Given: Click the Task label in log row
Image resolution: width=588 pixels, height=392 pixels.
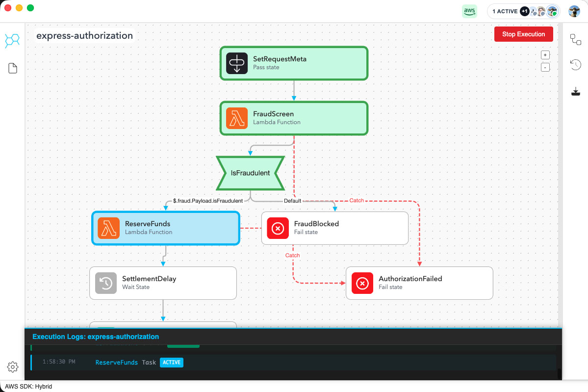Looking at the screenshot, I should 149,363.
